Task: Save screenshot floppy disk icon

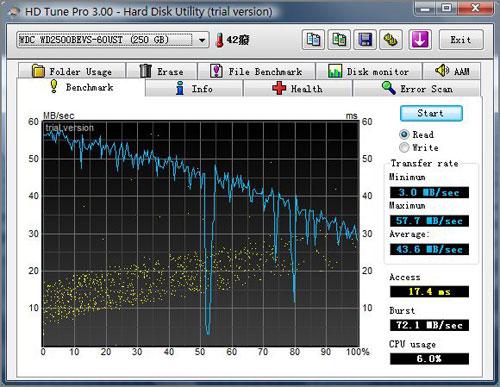Action: 365,40
